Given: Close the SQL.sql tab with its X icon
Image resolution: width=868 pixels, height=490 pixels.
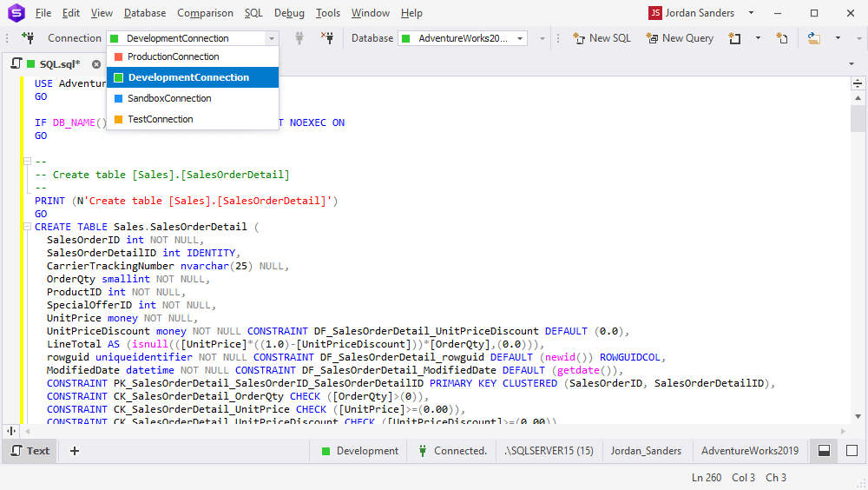Looking at the screenshot, I should pos(96,64).
